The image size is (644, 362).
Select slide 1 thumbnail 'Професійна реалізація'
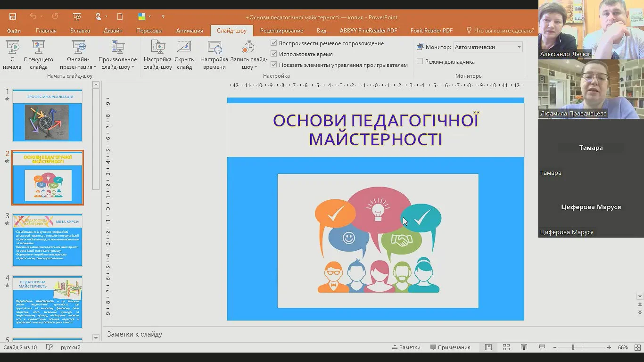point(48,115)
